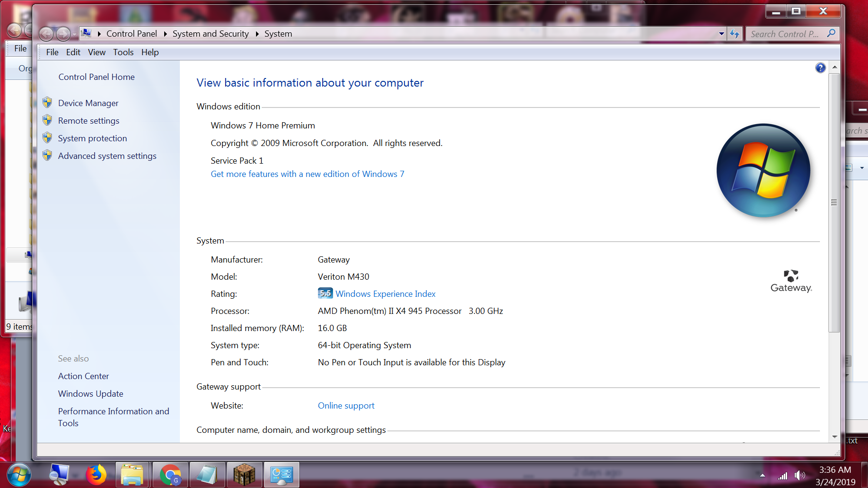Screen dimensions: 868x488
Task: Click the blue Help question mark icon
Action: pyautogui.click(x=820, y=68)
